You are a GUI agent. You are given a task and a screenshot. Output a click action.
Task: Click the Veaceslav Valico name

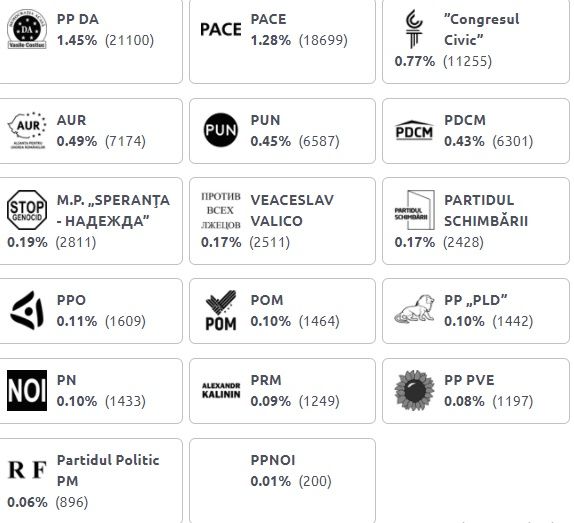292,210
